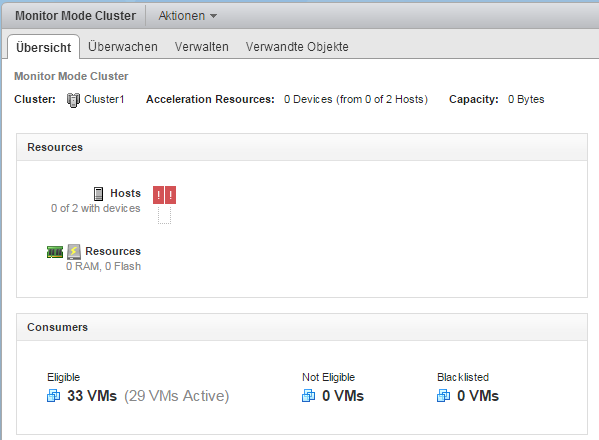Switch to the Überwachen tab
Screen dimensions: 599x440
pyautogui.click(x=123, y=47)
